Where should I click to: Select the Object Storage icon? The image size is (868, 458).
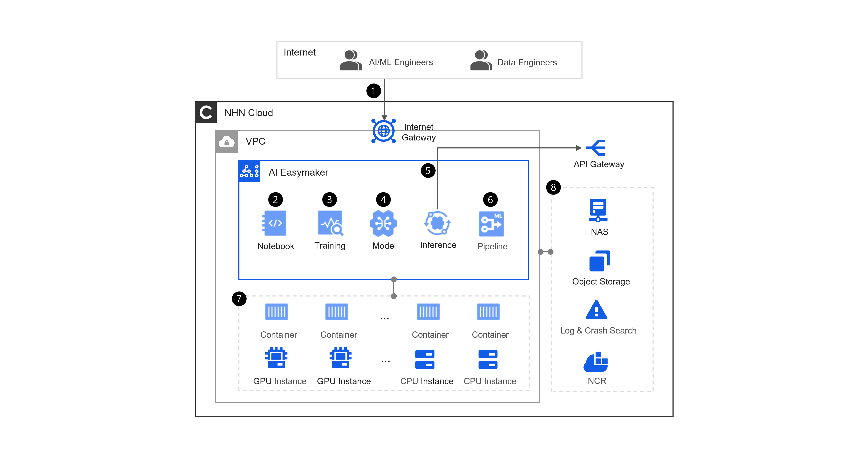click(599, 261)
